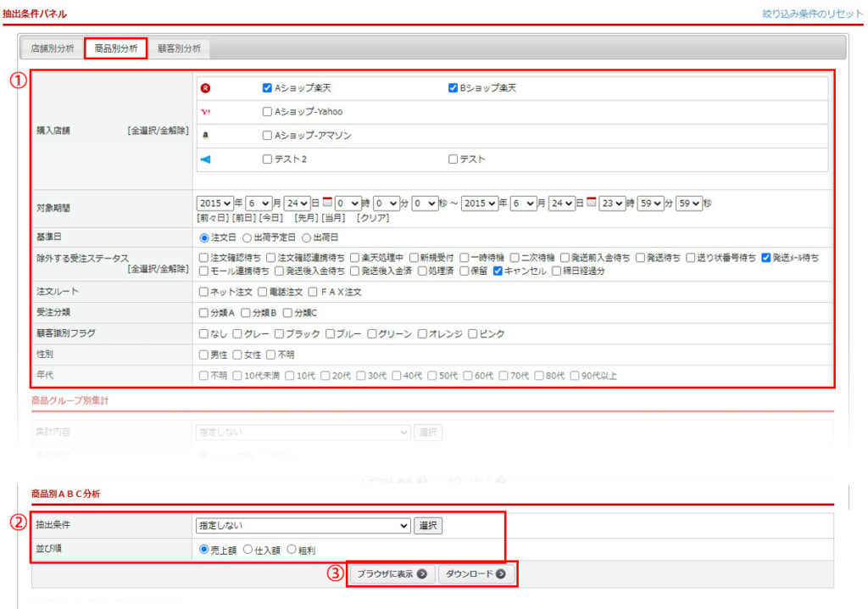
Task: Click 選択 button next to 抽出条件
Action: point(428,525)
